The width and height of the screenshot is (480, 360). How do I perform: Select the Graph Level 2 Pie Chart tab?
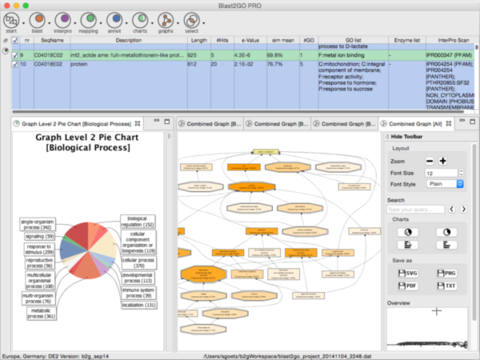coord(76,124)
